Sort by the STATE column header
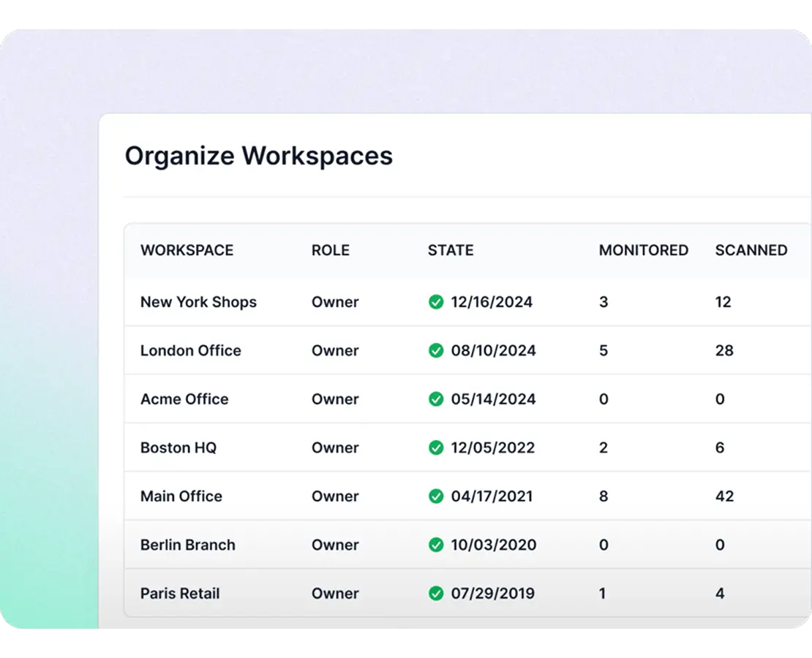Screen dimensions: 812x658 [451, 251]
